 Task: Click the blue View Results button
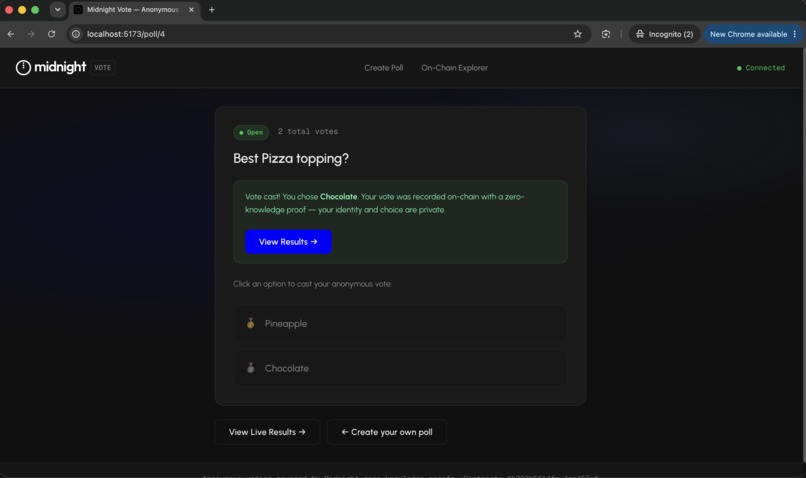pyautogui.click(x=288, y=242)
